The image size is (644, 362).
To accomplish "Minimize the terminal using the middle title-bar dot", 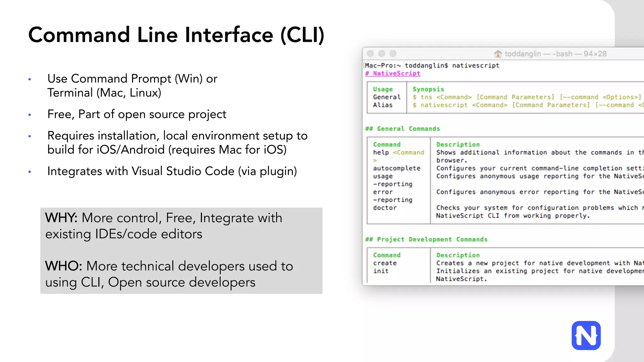I will 381,53.
